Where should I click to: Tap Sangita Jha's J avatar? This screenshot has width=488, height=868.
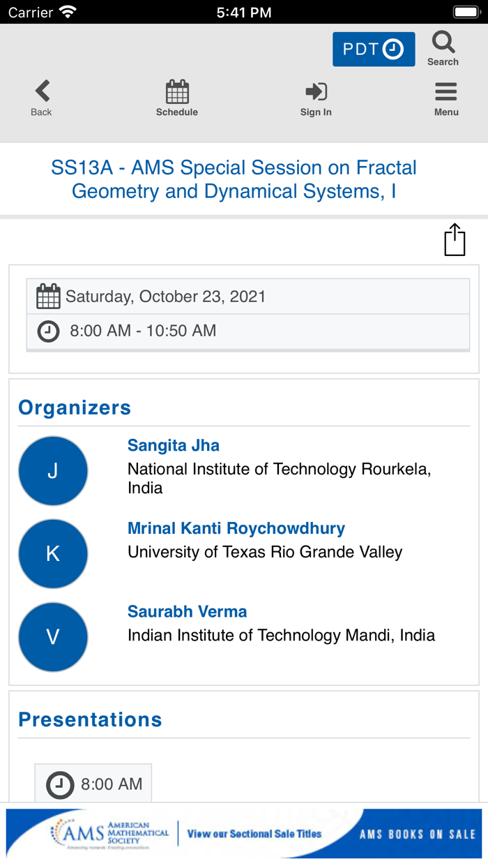pos(53,471)
